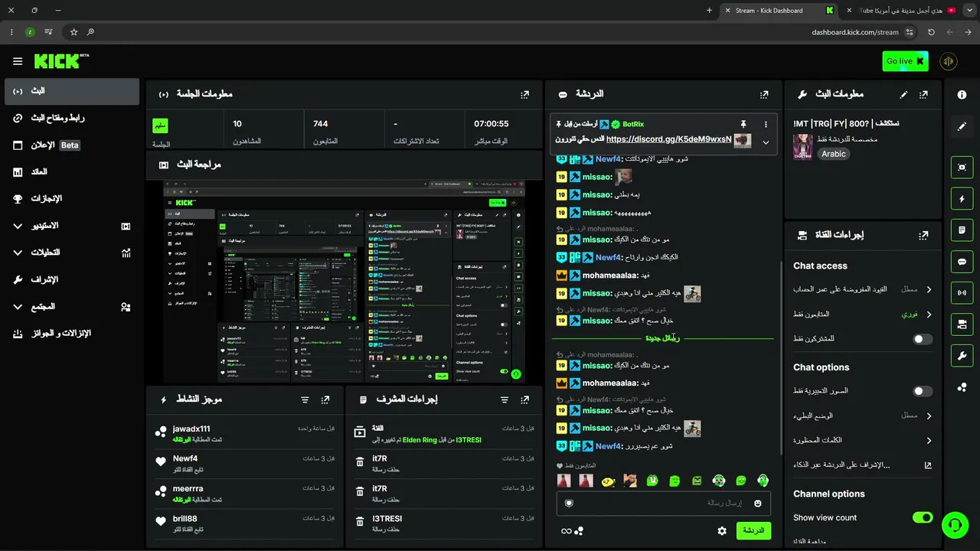
Task: Click the Go live button
Action: (x=905, y=61)
